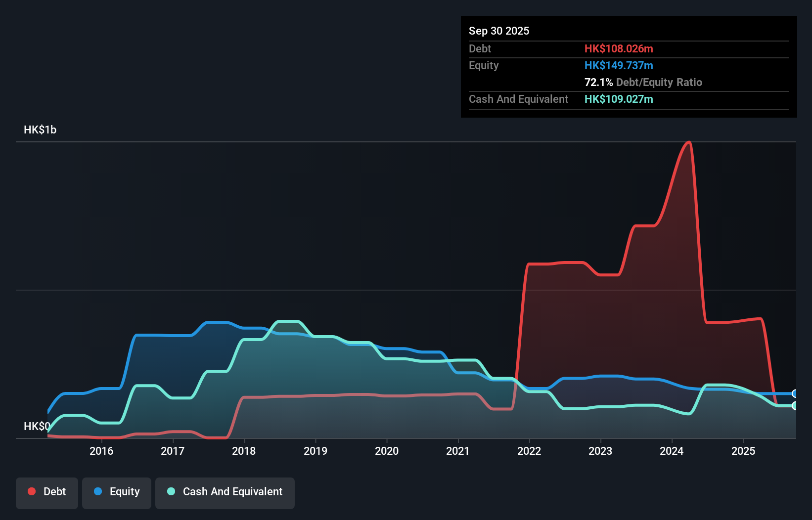Click the HK$1b y-axis label
The image size is (812, 520).
click(40, 130)
